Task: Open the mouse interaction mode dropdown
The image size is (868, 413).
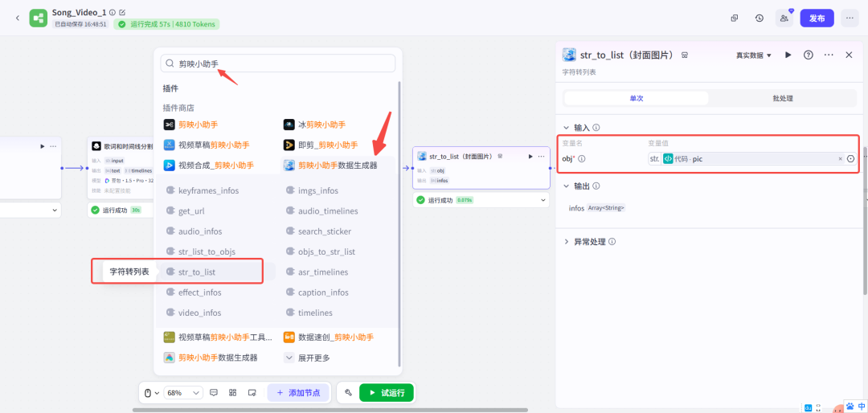Action: point(152,393)
